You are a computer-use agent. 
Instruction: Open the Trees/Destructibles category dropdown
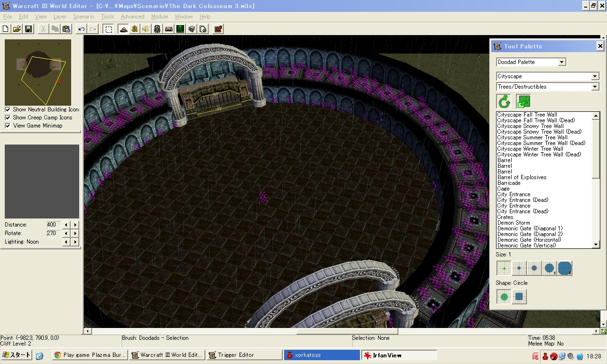[x=548, y=87]
